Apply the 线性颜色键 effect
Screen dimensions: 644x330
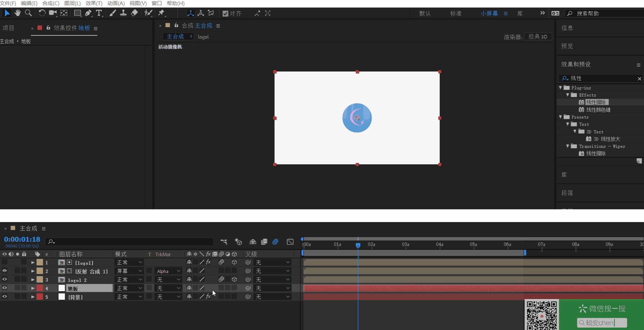pos(598,110)
